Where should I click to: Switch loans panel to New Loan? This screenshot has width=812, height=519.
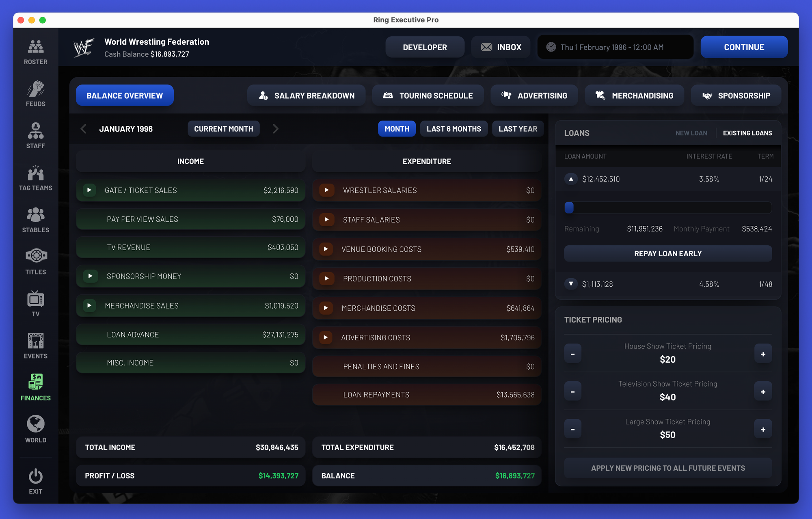click(691, 133)
